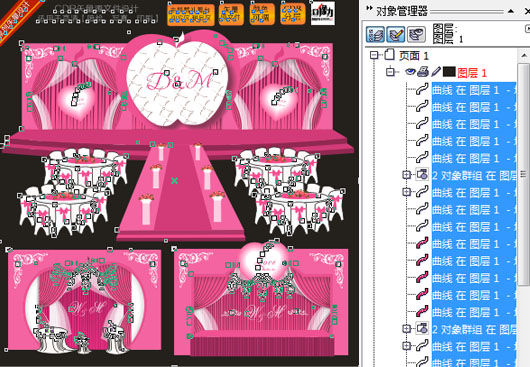Click the Object Manager vertical scrollbar thumb
The width and height of the screenshot is (530, 367).
point(523,174)
